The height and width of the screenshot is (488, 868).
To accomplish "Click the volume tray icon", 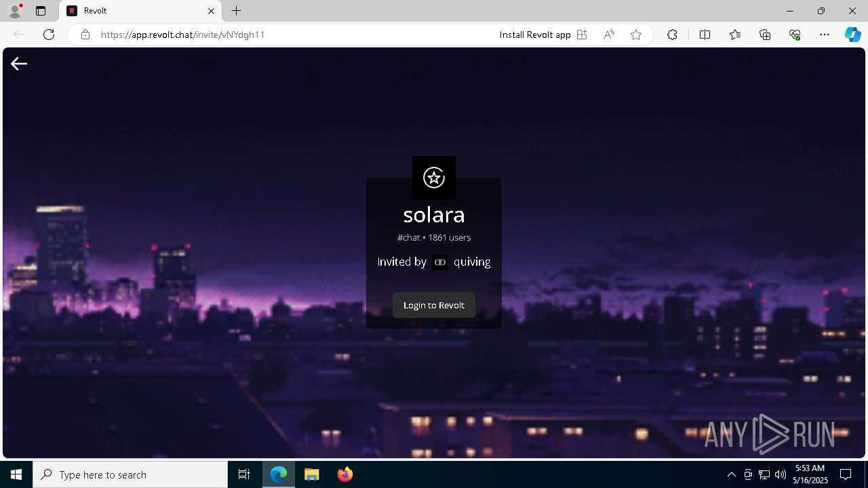I will (781, 474).
